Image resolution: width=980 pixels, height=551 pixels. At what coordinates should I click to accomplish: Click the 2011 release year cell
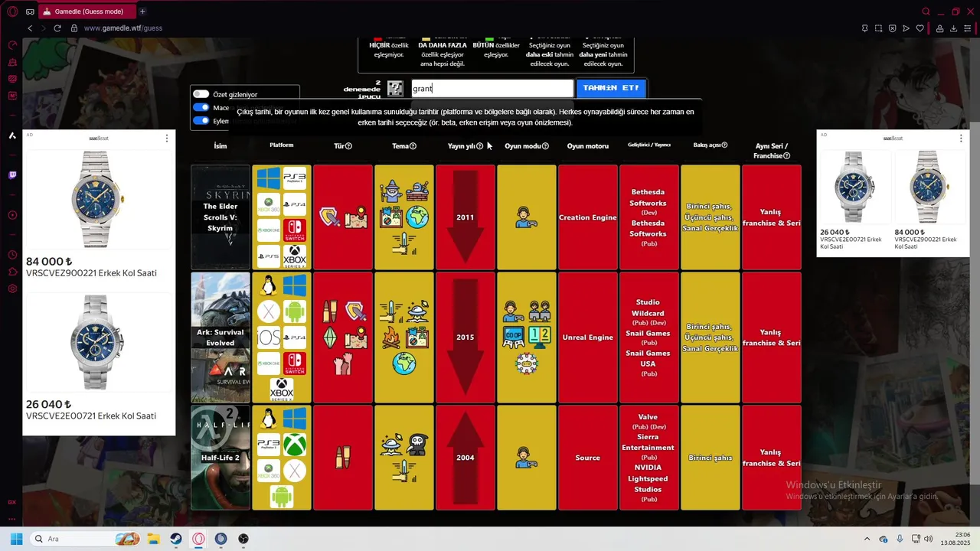465,217
